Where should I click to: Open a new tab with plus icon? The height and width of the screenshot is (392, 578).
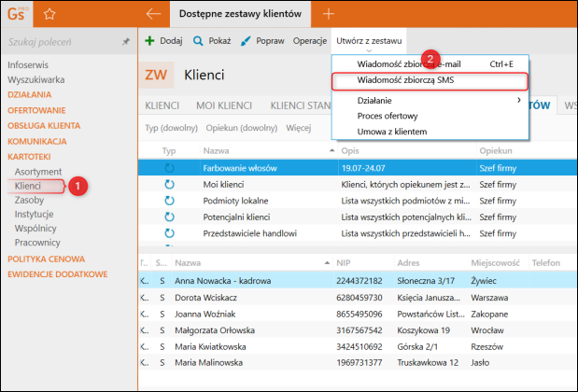328,13
